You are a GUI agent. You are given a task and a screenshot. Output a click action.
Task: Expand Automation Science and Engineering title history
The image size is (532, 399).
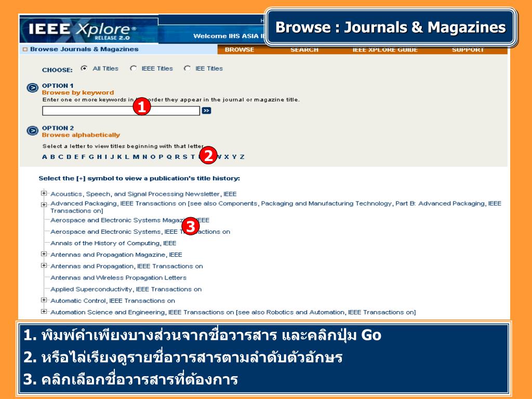[x=44, y=312]
